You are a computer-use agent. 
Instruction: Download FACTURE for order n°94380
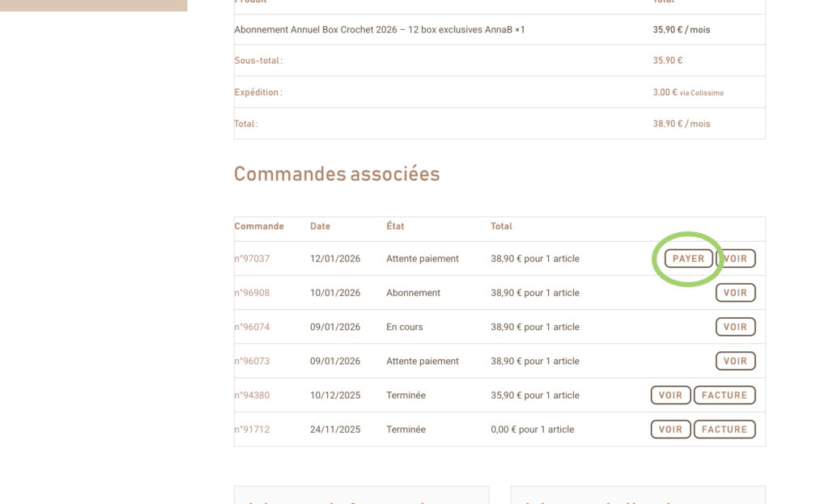click(x=724, y=396)
